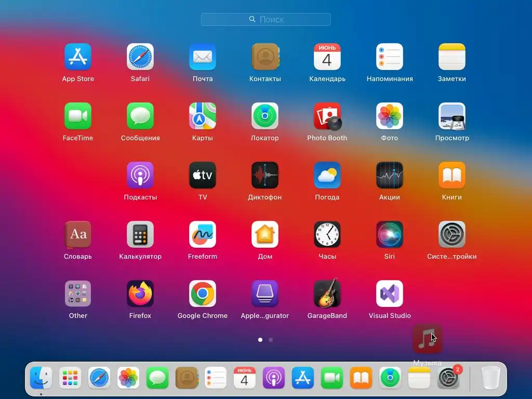This screenshot has width=532, height=399.
Task: Launch the Часы clock app
Action: point(327,234)
